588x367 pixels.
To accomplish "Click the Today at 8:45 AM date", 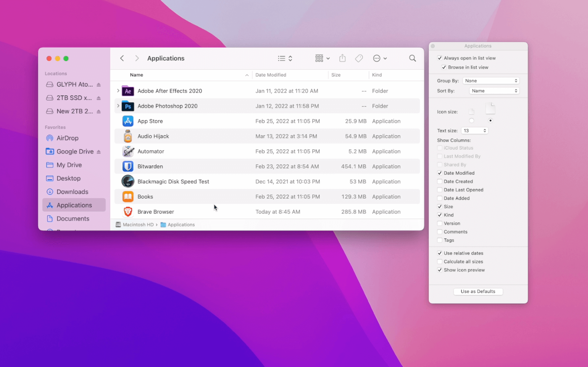I will coord(278,212).
